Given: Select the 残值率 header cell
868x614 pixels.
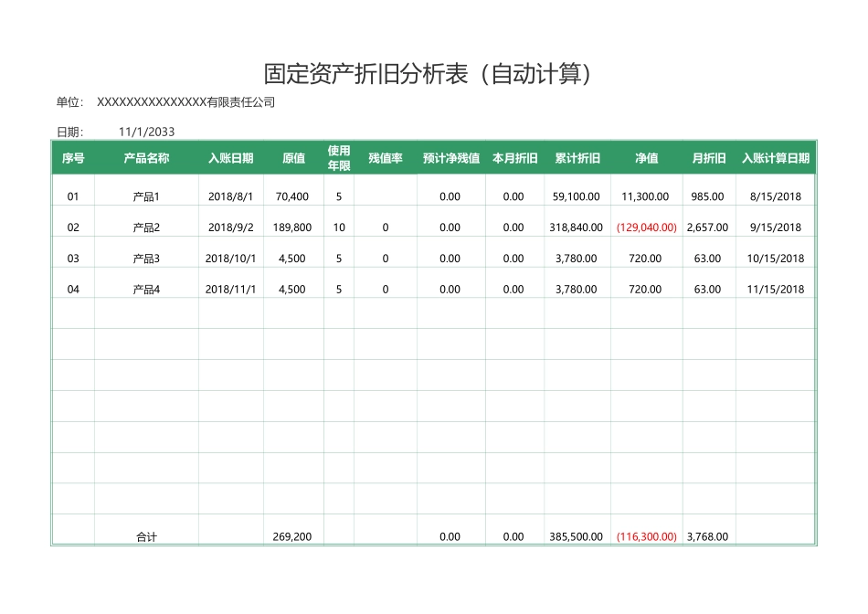Looking at the screenshot, I should 386,158.
